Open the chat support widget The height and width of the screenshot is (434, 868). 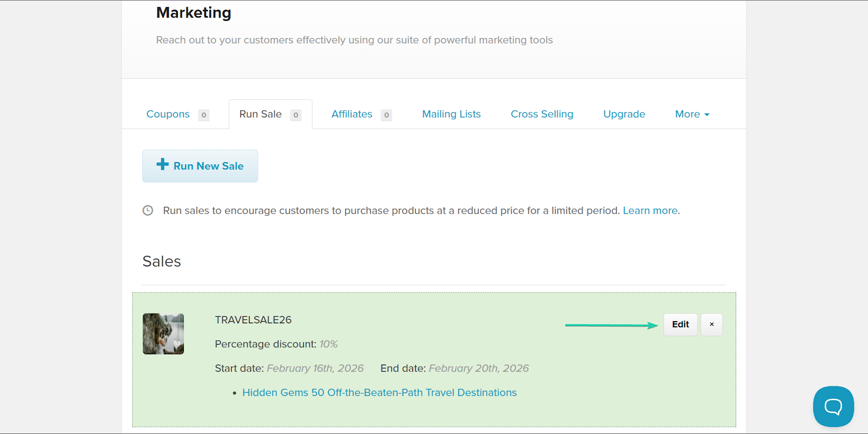point(833,406)
